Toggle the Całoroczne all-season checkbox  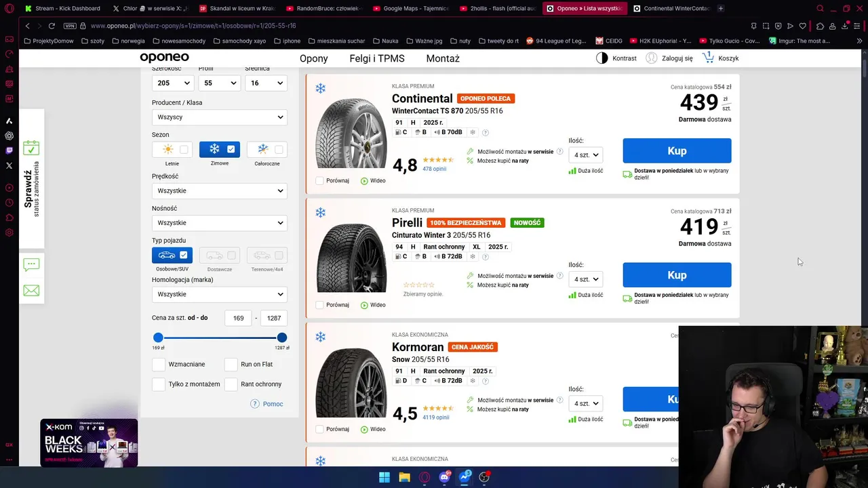(279, 149)
